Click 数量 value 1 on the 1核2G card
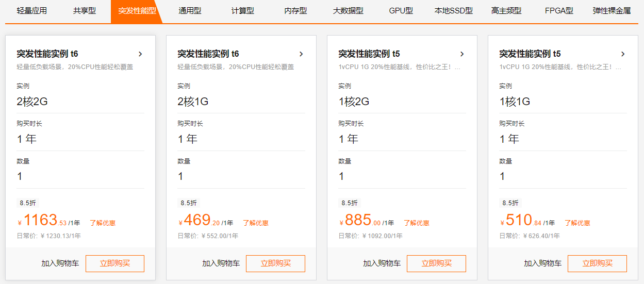This screenshot has height=284, width=644. [341, 176]
